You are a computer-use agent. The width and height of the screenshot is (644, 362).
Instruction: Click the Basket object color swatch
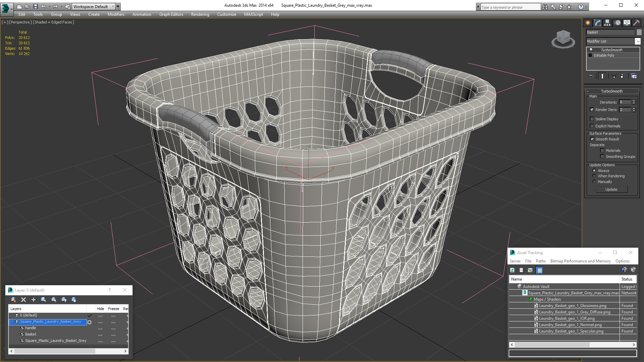(x=639, y=32)
